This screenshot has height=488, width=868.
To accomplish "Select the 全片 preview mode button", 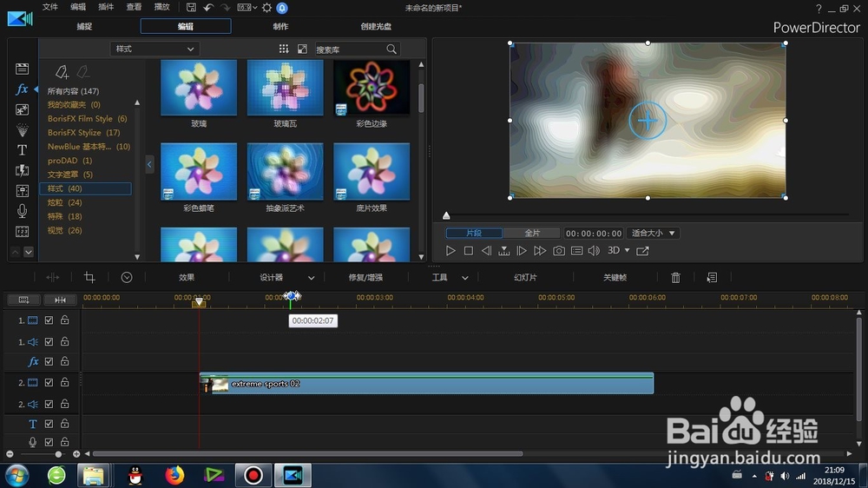I will coord(532,234).
